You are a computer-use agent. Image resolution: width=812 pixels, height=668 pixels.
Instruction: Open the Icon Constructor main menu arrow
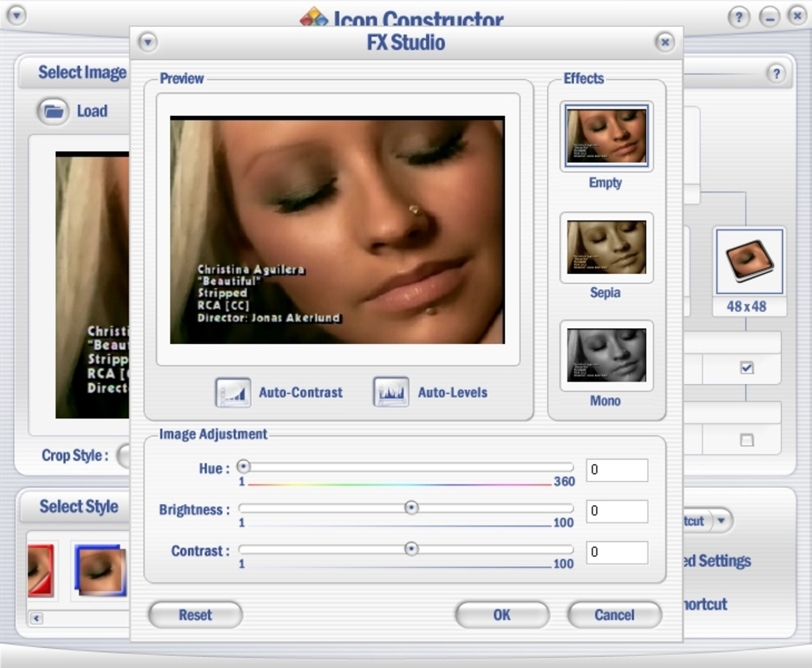click(x=17, y=16)
